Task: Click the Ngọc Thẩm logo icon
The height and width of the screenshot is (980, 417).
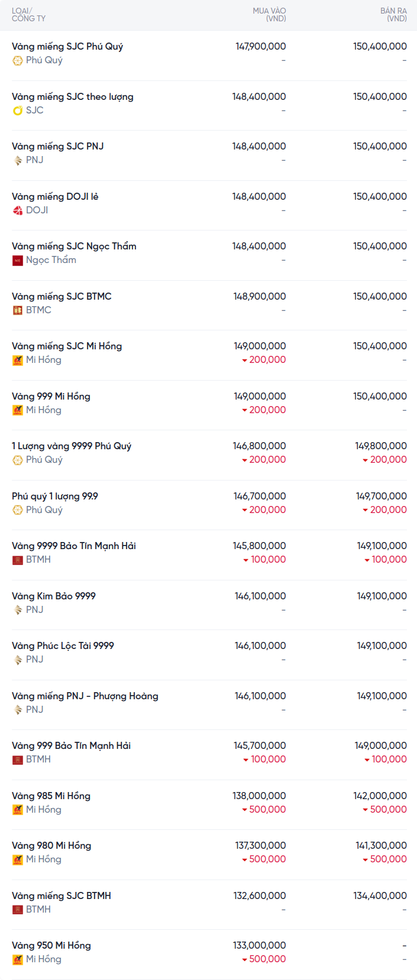Action: click(18, 260)
